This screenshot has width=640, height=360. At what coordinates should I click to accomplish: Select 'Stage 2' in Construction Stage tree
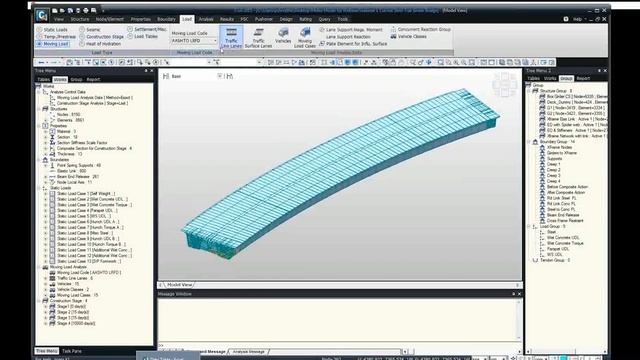[73, 312]
